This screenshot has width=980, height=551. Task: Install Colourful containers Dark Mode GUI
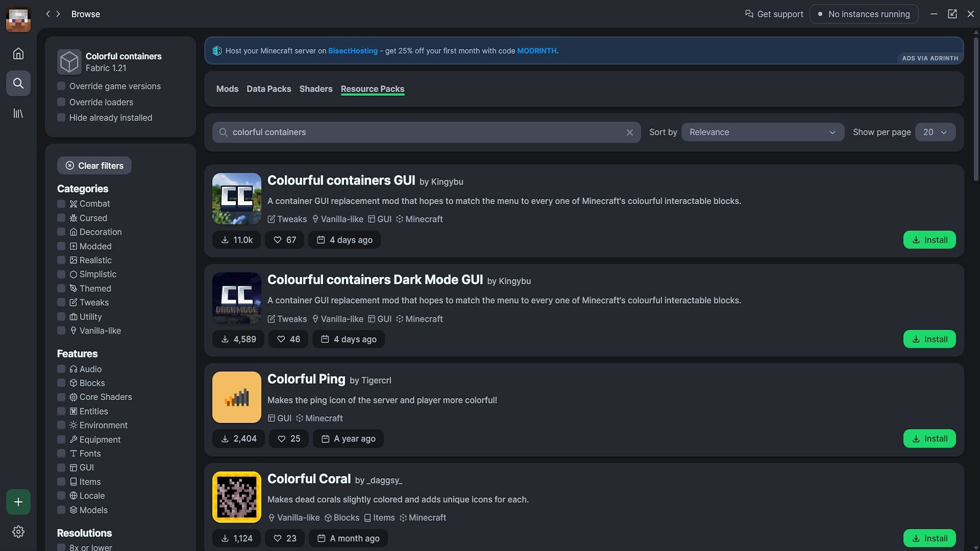pyautogui.click(x=929, y=339)
